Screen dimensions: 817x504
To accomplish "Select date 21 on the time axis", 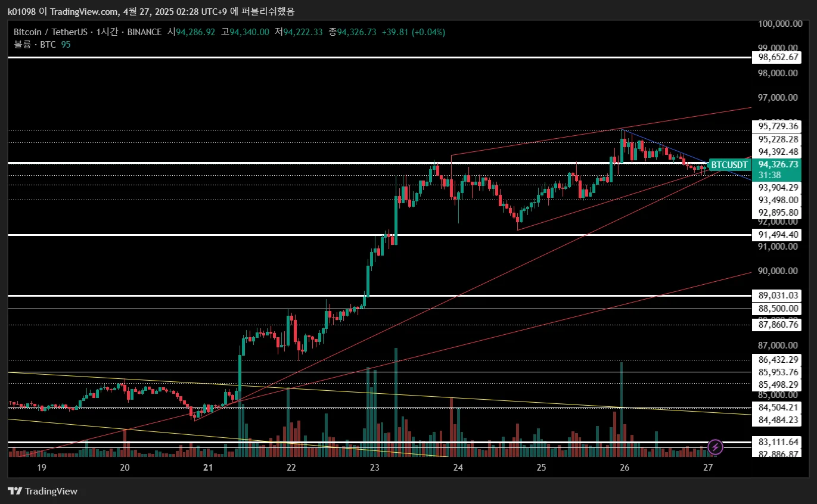I will click(208, 468).
